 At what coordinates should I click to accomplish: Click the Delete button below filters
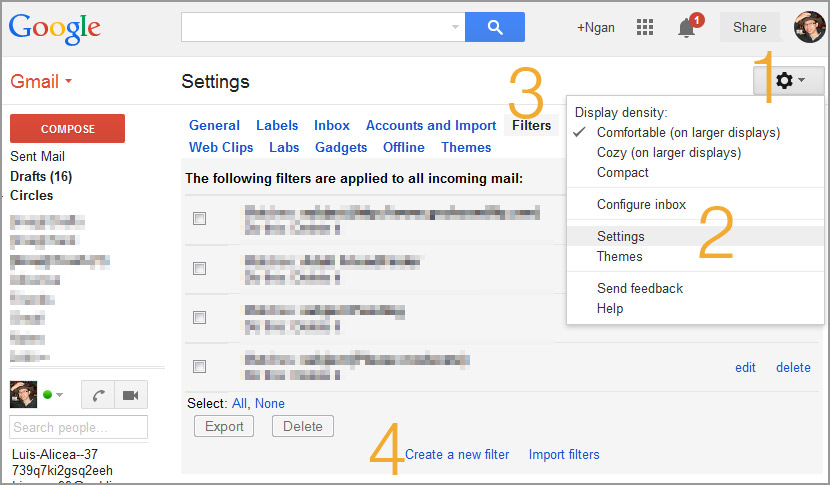[x=303, y=426]
